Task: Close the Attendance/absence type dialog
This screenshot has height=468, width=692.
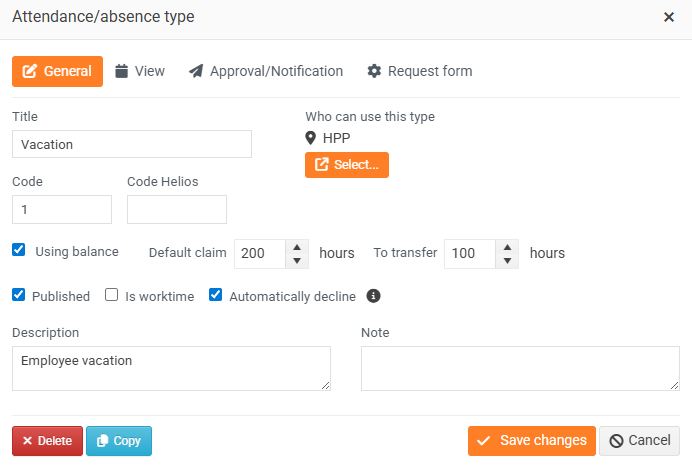Action: pyautogui.click(x=669, y=17)
